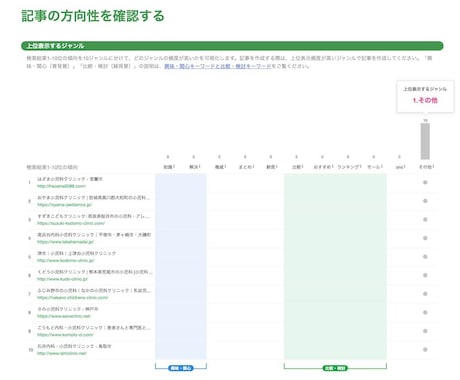Open はざま小児科クリニック result title
460x380 pixels.
[x=70, y=179]
